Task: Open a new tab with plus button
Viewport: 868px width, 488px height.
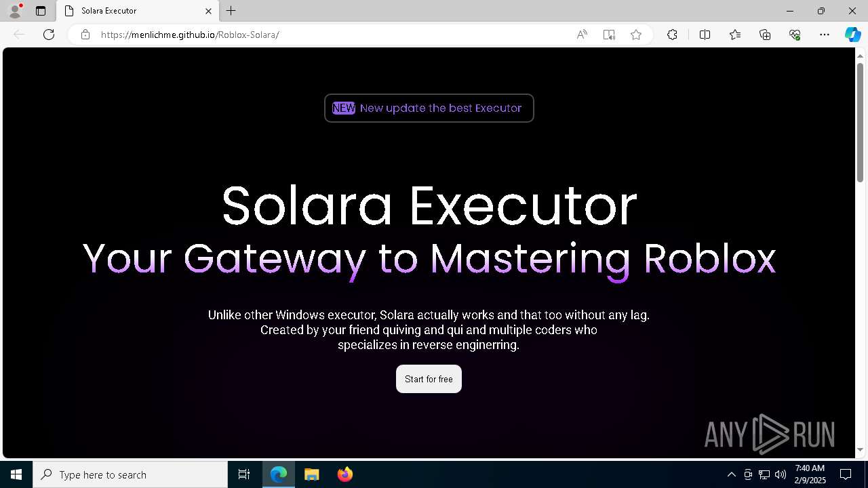Action: (x=231, y=11)
